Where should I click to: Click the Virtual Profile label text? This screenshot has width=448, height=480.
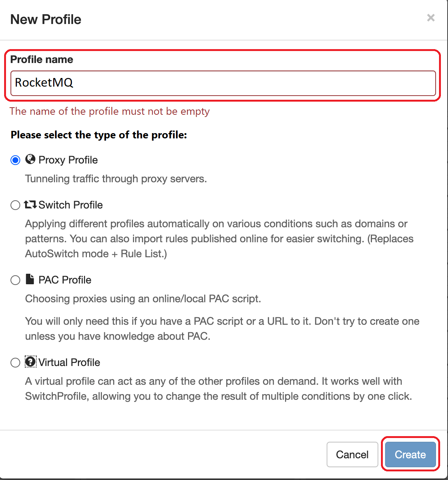click(x=69, y=363)
